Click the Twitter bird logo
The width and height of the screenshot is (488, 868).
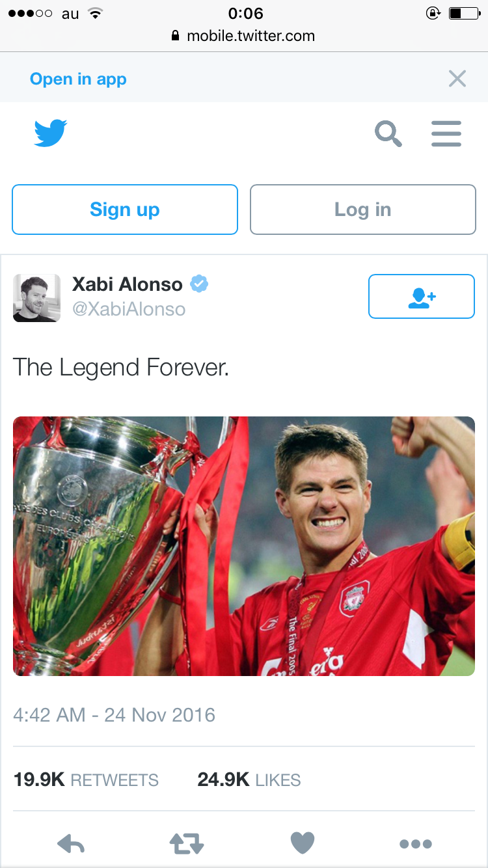point(51,133)
